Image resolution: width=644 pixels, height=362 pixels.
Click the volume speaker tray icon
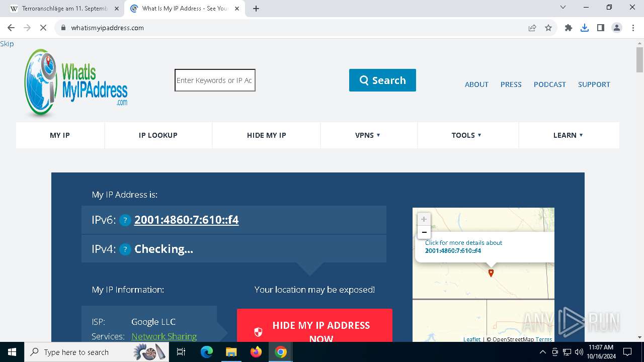click(x=579, y=352)
